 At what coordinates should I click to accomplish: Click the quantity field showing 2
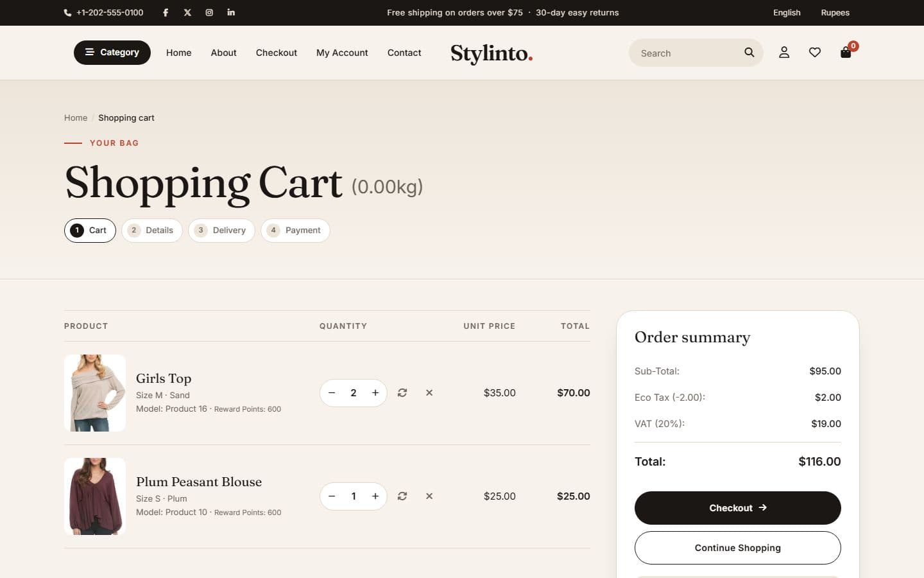point(354,393)
